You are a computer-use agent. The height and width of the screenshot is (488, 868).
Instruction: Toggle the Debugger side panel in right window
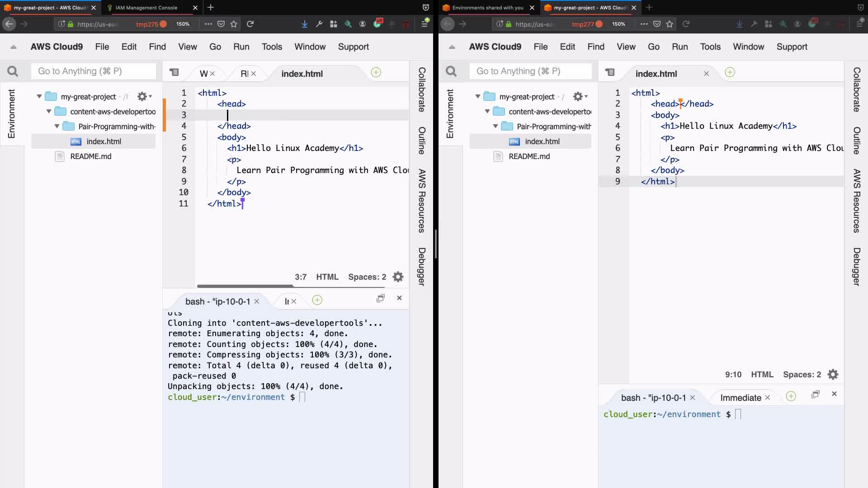(856, 267)
